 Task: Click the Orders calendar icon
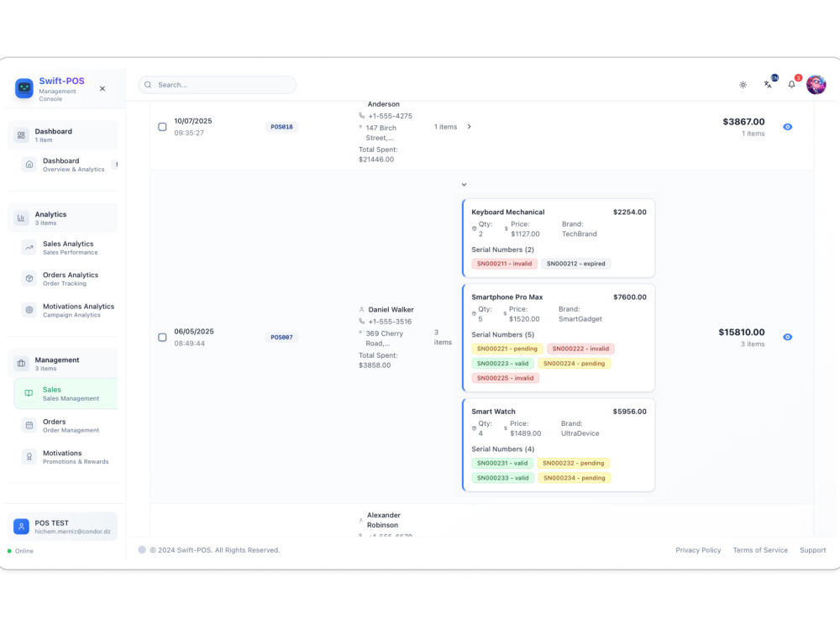click(x=29, y=425)
